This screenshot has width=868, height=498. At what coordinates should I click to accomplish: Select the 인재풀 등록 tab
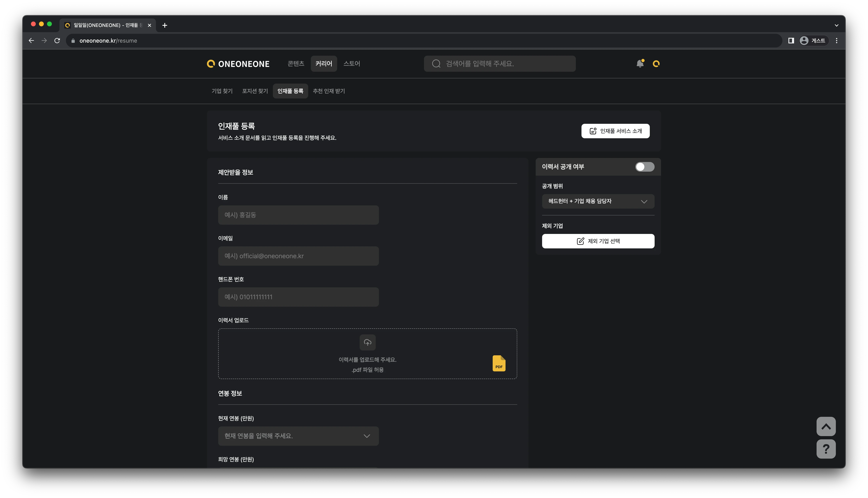[x=290, y=91]
